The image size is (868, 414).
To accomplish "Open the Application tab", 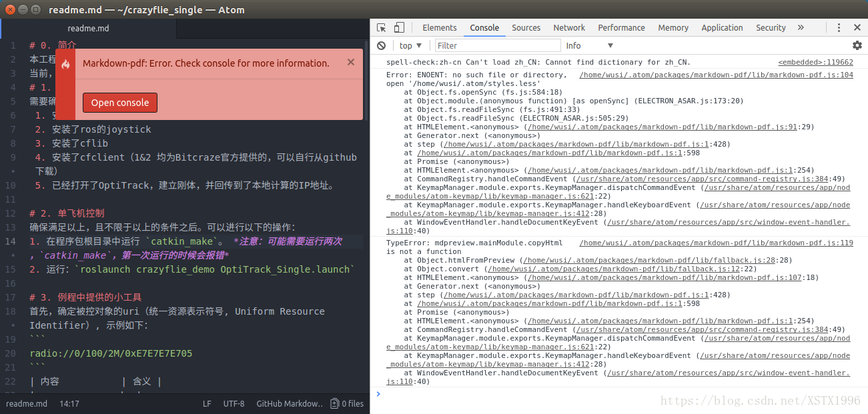I will (x=722, y=27).
